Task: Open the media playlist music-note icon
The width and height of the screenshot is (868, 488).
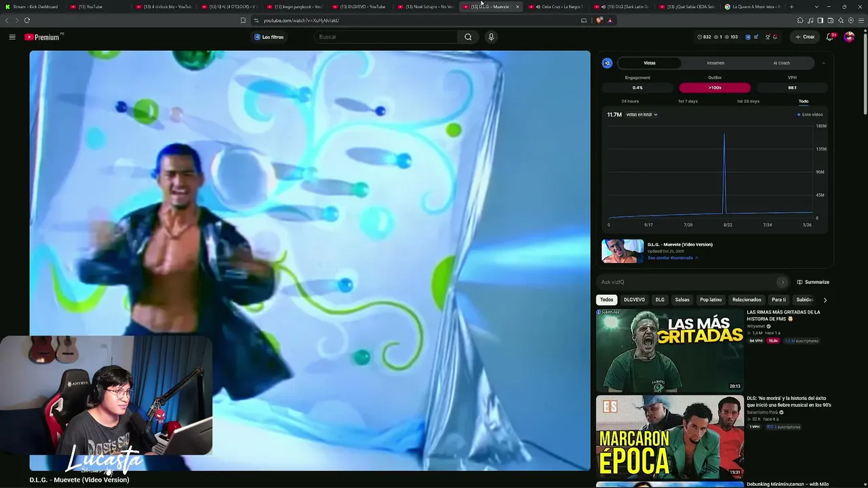Action: point(810,20)
